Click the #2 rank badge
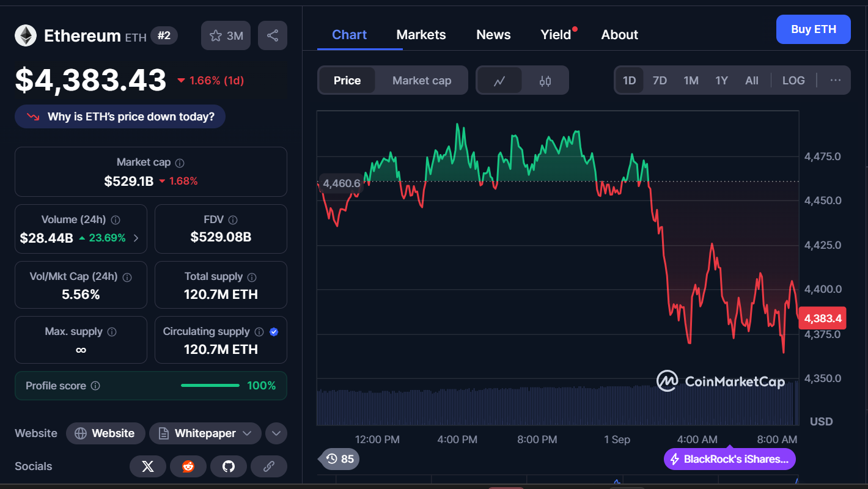This screenshot has height=489, width=868. point(164,35)
